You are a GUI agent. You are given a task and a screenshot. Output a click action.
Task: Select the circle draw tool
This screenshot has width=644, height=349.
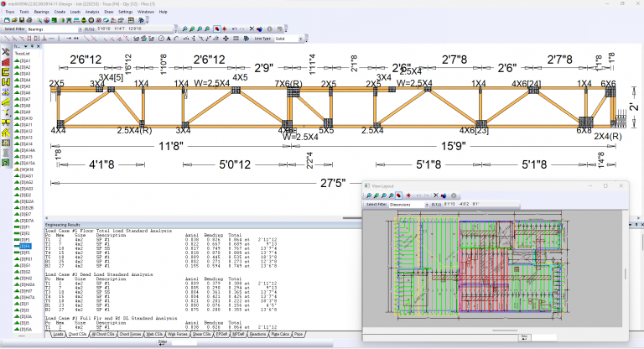(161, 39)
